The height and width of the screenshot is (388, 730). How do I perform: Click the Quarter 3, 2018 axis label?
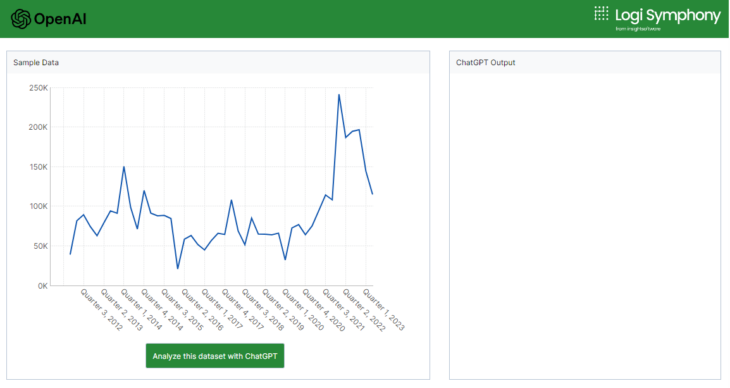263,310
